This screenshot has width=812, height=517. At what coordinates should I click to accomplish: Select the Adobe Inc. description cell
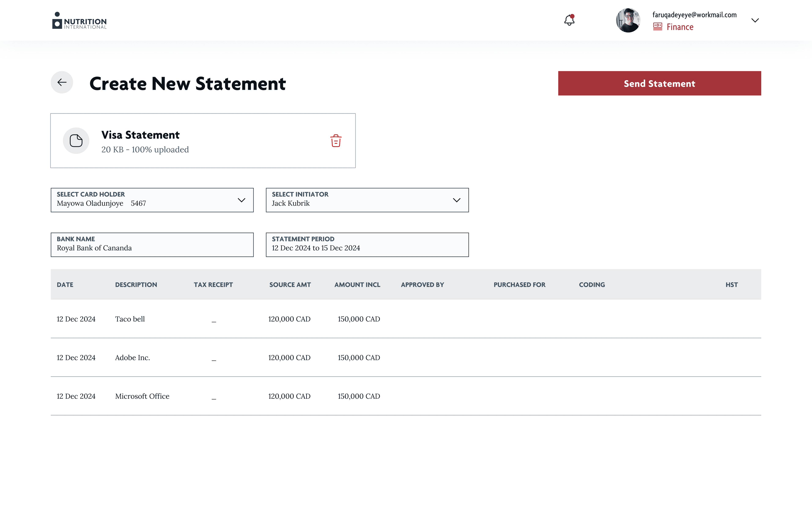click(133, 357)
